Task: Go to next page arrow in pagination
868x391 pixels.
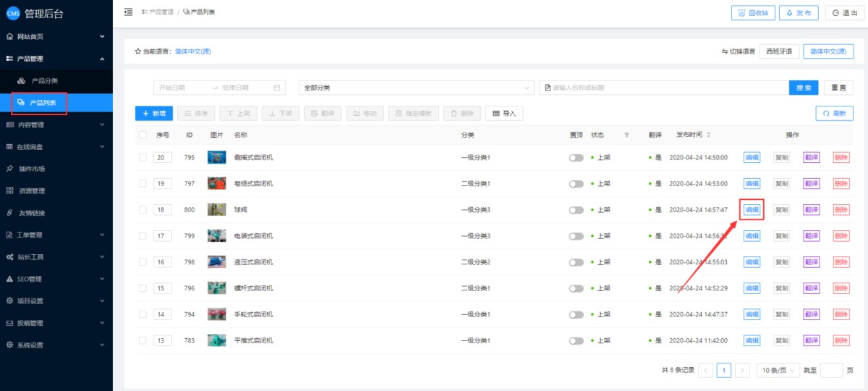Action: 742,370
